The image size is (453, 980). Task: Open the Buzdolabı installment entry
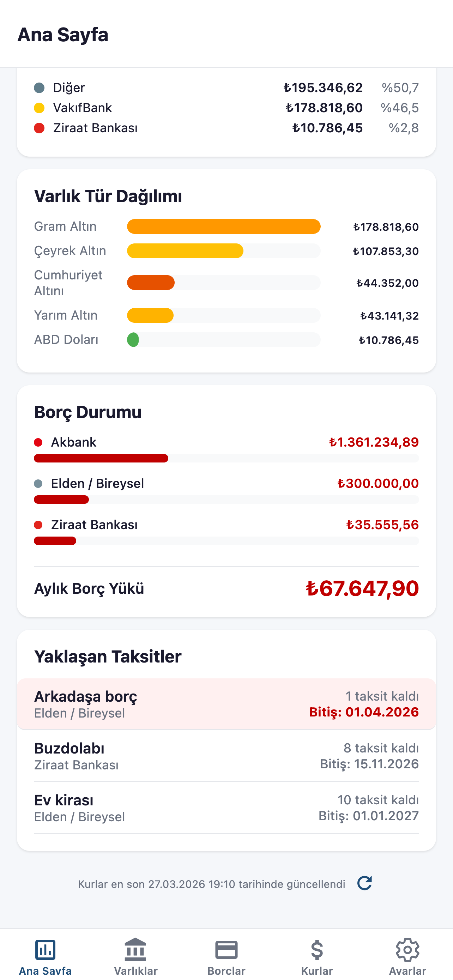(x=226, y=756)
